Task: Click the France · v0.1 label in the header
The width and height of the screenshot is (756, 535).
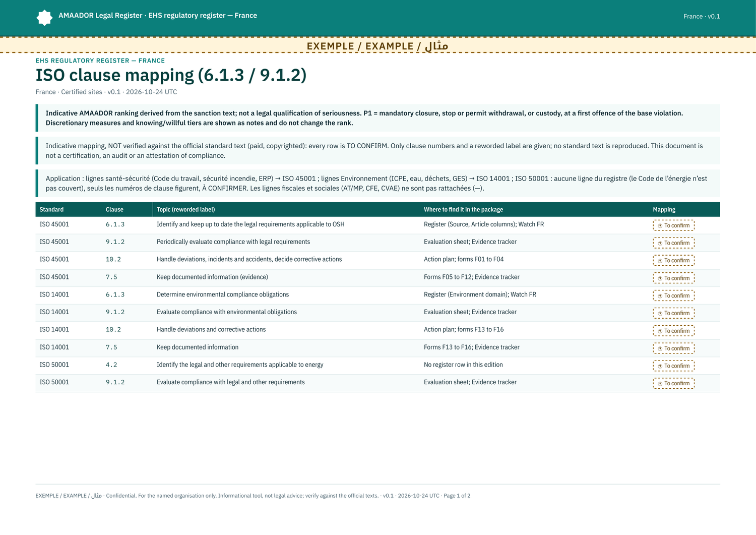Action: click(x=702, y=16)
